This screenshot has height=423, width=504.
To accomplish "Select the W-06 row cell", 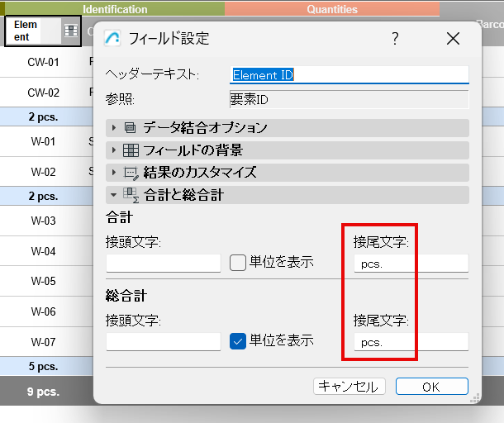I will (x=44, y=311).
